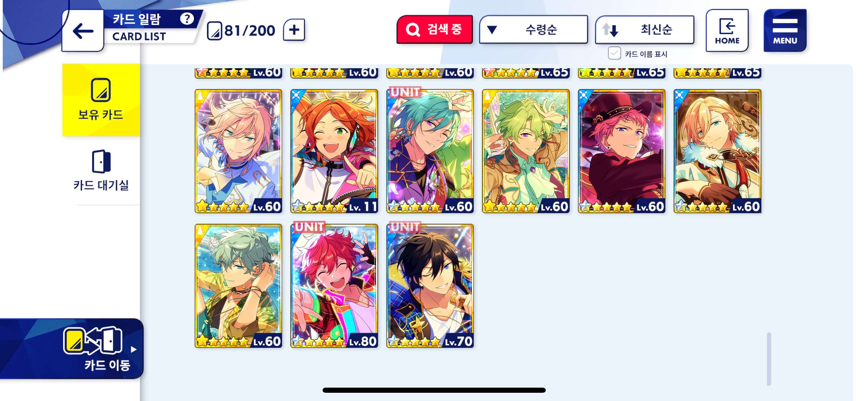Open the teal-haired UNIT card Lv.60
This screenshot has height=401, width=868.
pos(430,151)
